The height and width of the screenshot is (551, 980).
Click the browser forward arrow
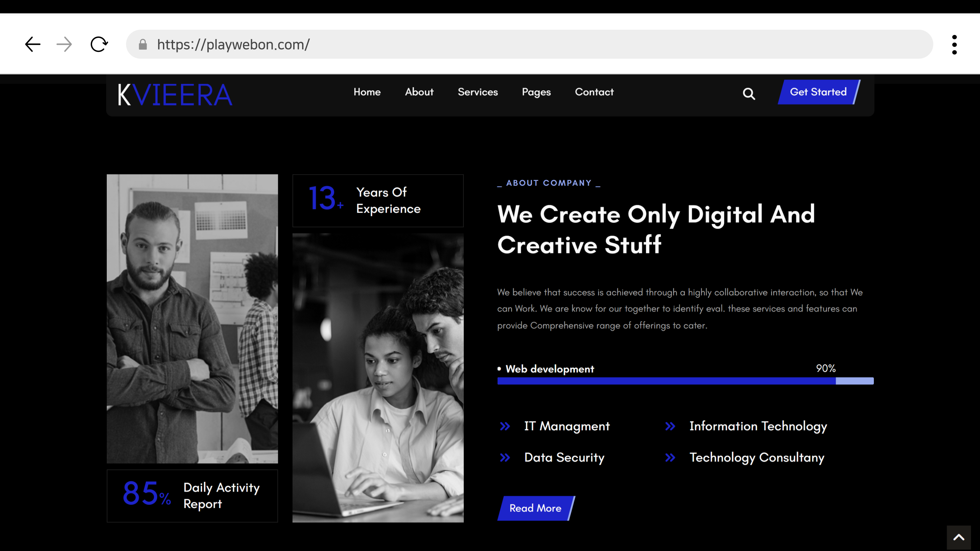(64, 44)
